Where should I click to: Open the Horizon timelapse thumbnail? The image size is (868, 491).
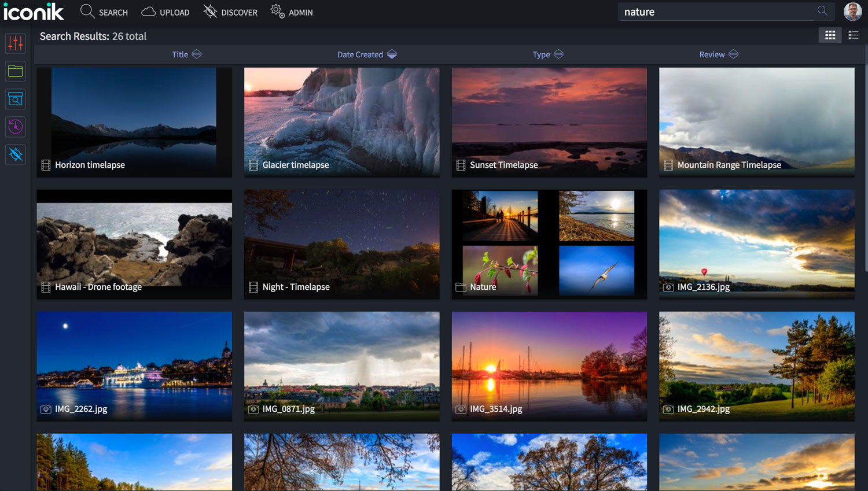point(134,123)
